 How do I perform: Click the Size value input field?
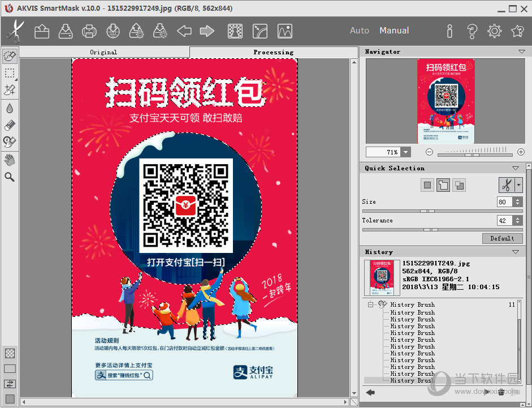point(505,202)
